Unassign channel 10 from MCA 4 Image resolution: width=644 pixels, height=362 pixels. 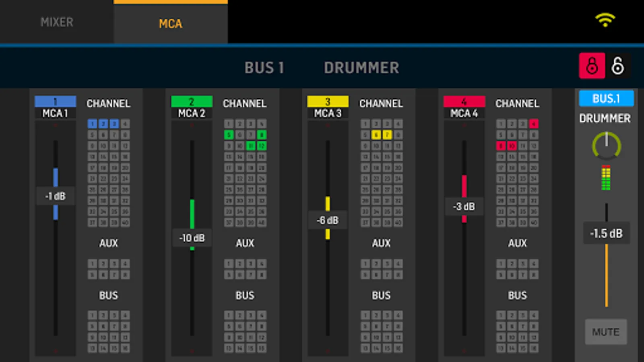tap(512, 146)
